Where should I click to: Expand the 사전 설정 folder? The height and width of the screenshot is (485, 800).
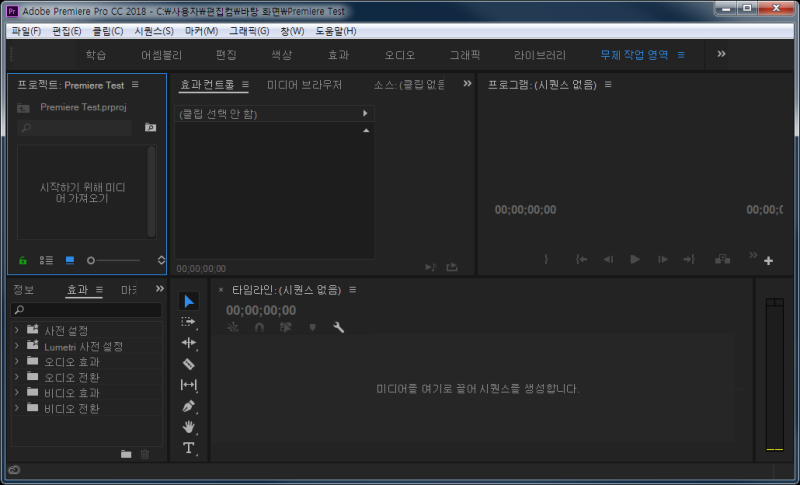(16, 330)
